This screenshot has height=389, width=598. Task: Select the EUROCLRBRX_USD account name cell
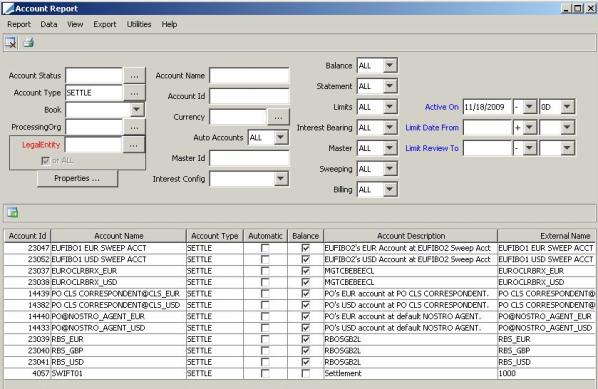pos(119,282)
